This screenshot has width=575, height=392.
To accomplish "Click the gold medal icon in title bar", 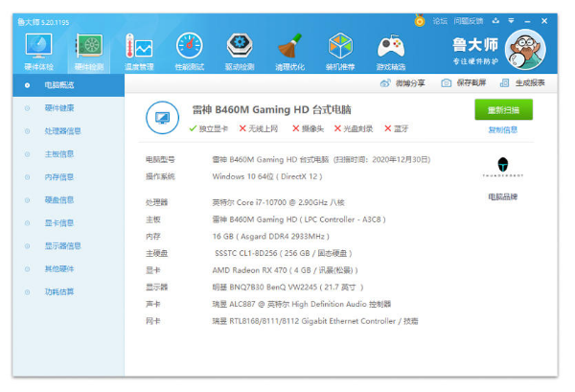I will (x=420, y=20).
